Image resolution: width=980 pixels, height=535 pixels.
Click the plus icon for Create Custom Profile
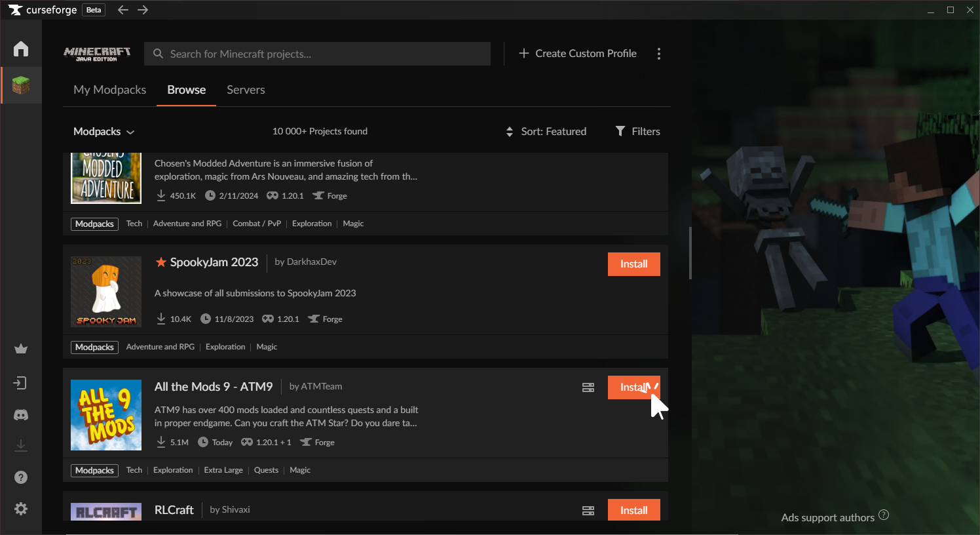click(x=524, y=53)
